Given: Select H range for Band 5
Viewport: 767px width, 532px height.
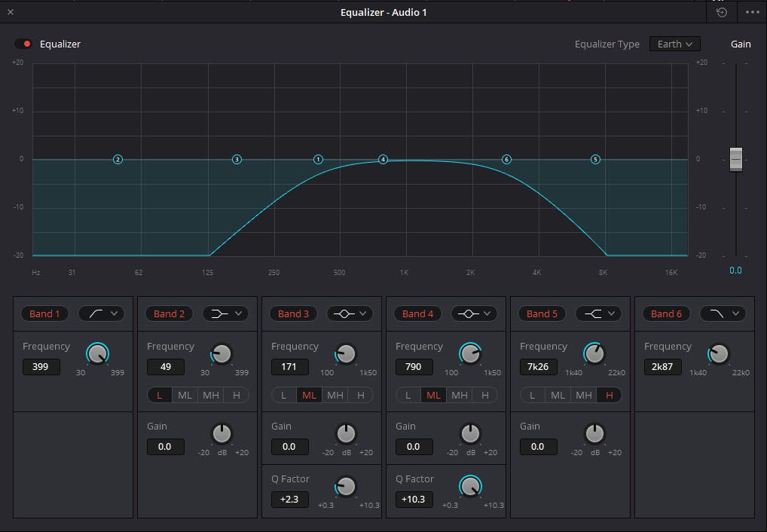Looking at the screenshot, I should (609, 396).
